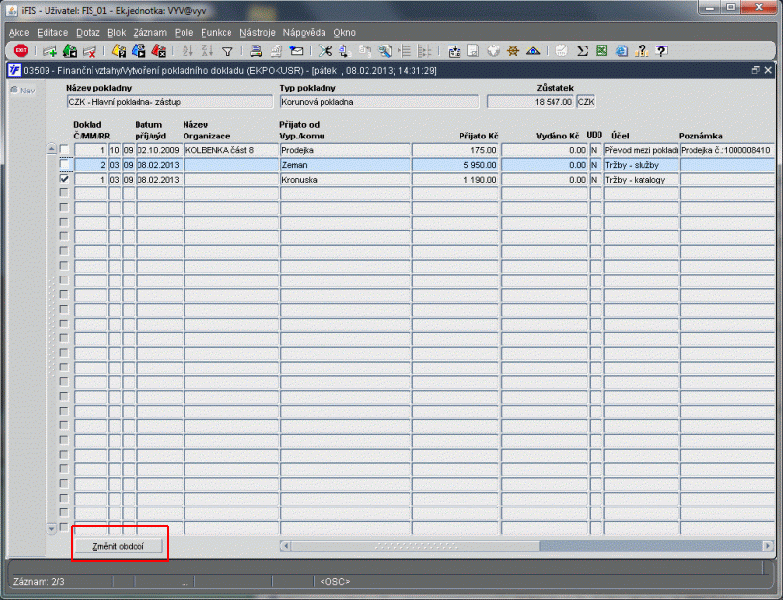Image resolution: width=783 pixels, height=600 pixels.
Task: Click the sort descending Z-A icon
Action: 207,51
